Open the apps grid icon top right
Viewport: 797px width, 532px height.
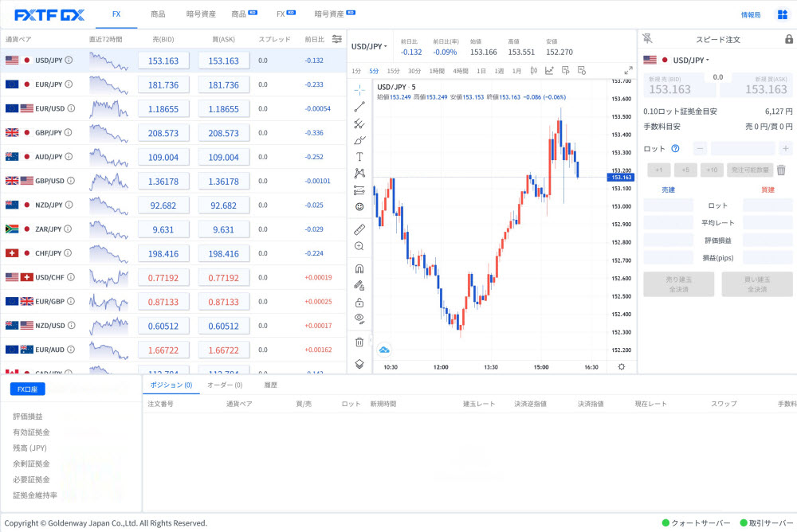click(782, 14)
